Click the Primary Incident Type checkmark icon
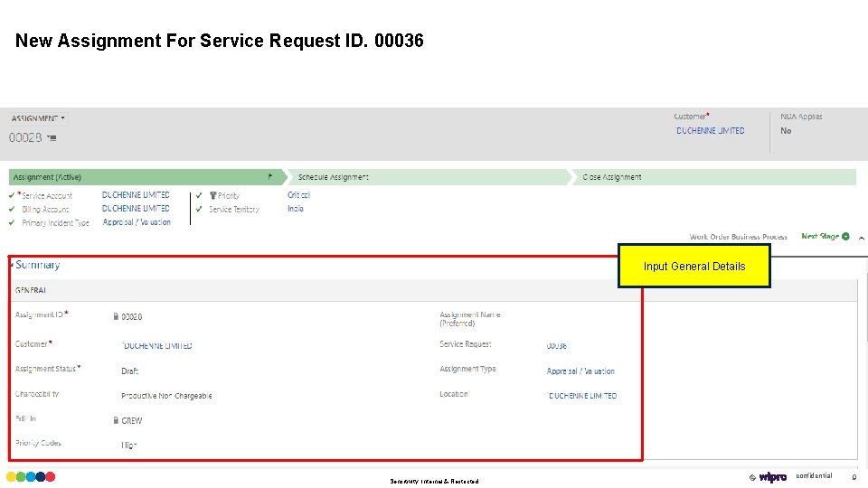868x488 pixels. point(12,222)
